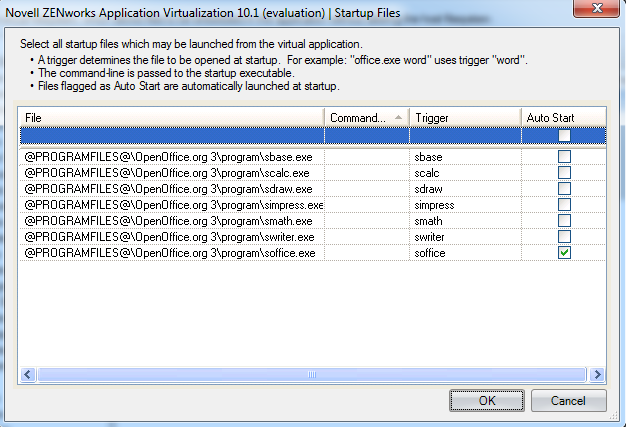This screenshot has width=626, height=427.
Task: Click the 'sdraw' trigger cell
Action: pos(466,189)
